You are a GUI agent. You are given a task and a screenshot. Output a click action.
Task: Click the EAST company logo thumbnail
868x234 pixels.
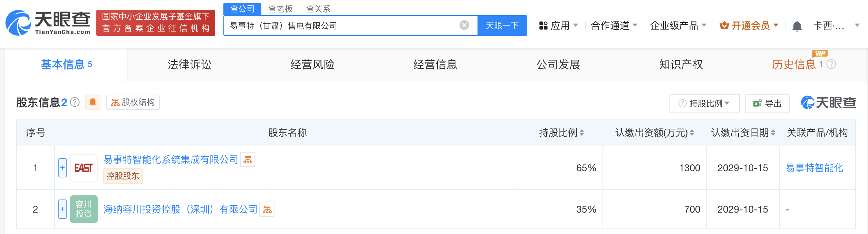click(x=84, y=168)
